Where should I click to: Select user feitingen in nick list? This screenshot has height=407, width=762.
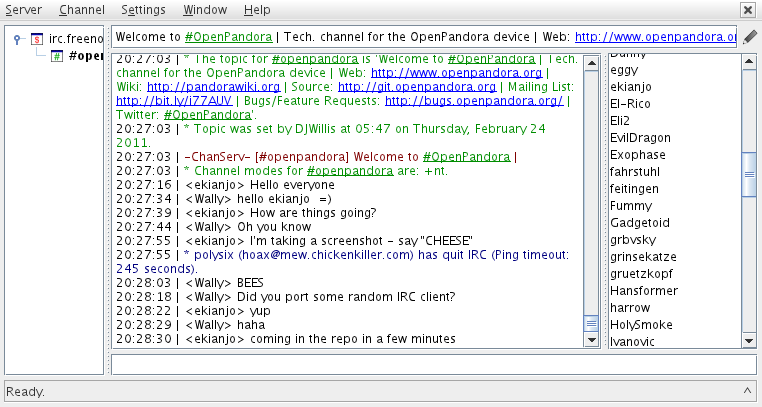(634, 189)
